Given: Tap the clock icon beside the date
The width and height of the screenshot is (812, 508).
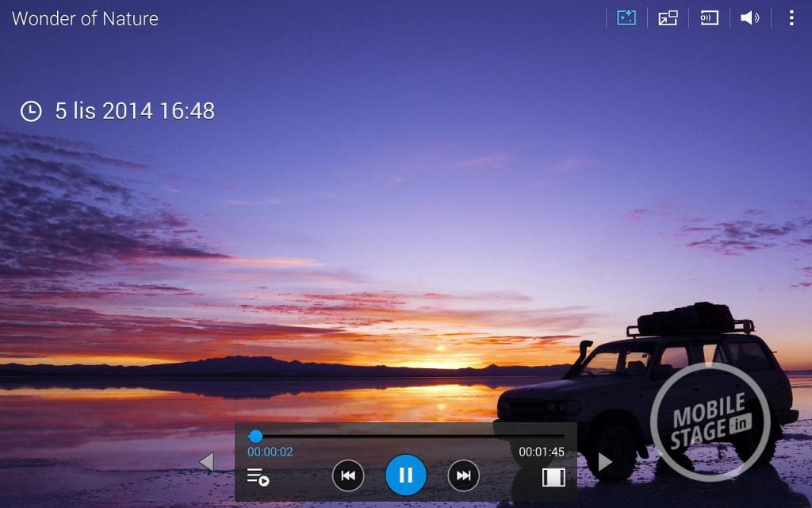Looking at the screenshot, I should (31, 111).
